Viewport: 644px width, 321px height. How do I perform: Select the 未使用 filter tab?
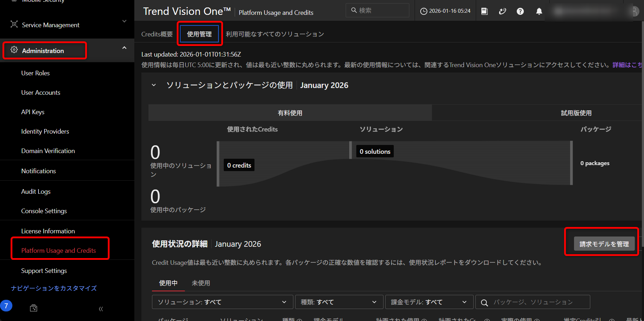(x=201, y=283)
